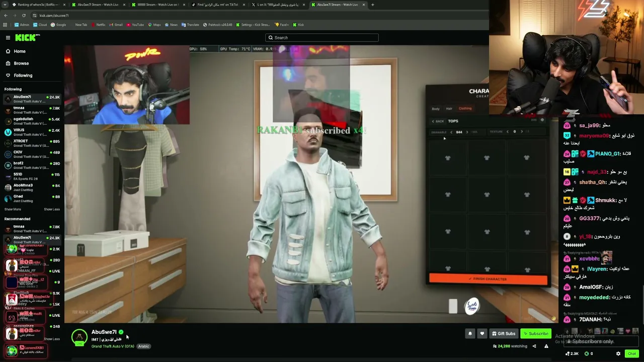Open ogabdullah channel in Following list
Screen dimensions: 644x362
(x=32, y=121)
